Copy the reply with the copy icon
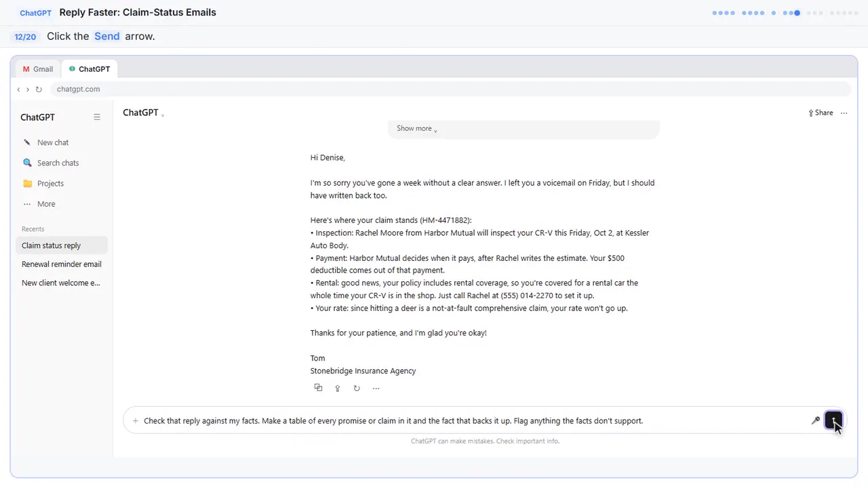This screenshot has height=488, width=868. [318, 388]
